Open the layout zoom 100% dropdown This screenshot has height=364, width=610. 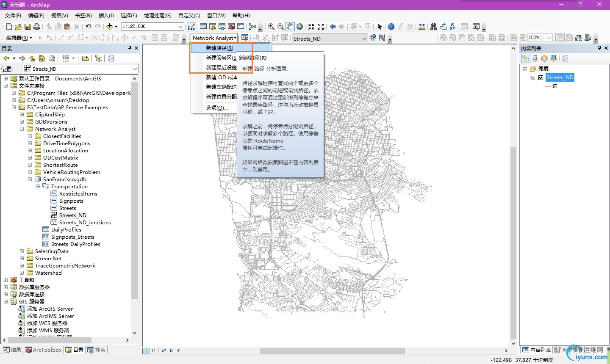tap(549, 38)
